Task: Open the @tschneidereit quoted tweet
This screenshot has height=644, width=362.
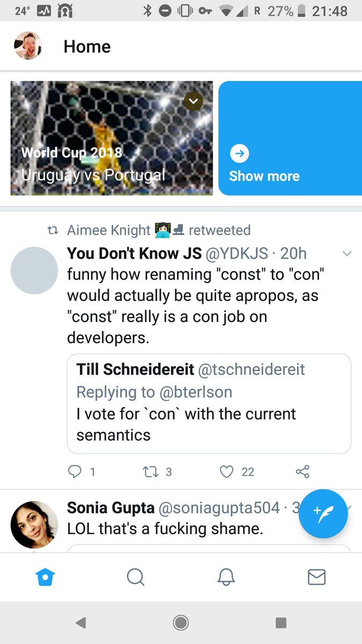Action: (x=209, y=404)
